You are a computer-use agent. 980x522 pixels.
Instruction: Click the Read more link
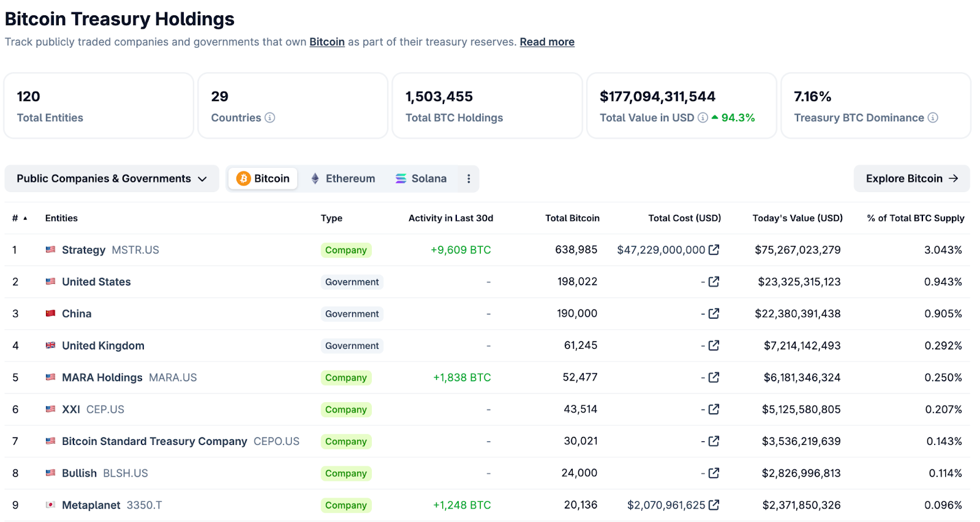pos(547,42)
